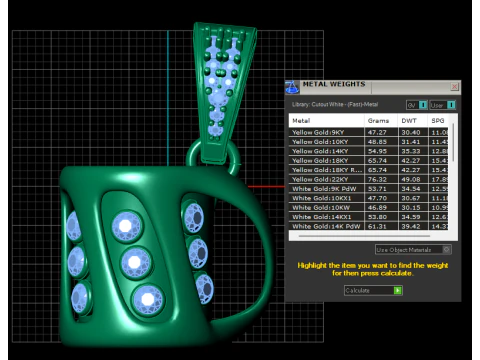Click the SPG column header
This screenshot has height=360, width=480.
coord(438,121)
